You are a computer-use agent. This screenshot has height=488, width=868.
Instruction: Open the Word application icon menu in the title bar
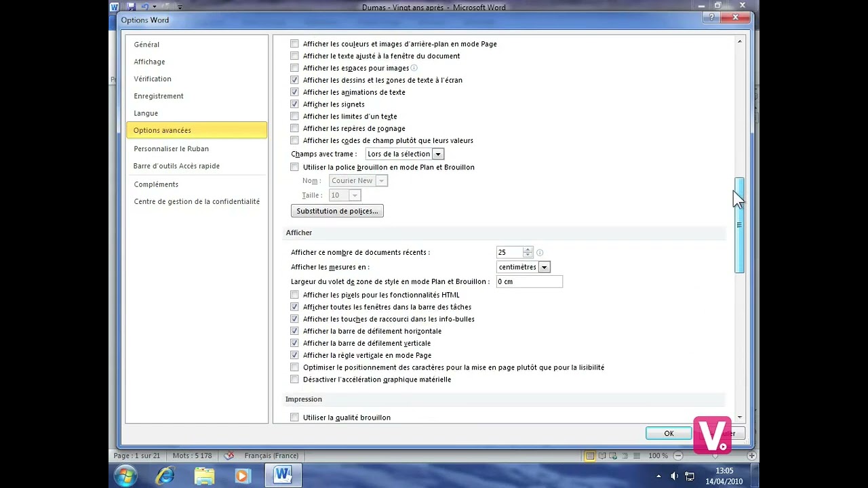tap(115, 7)
